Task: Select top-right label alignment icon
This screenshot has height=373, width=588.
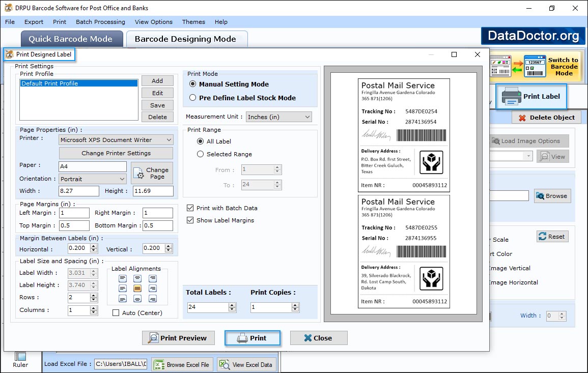Action: click(x=153, y=278)
